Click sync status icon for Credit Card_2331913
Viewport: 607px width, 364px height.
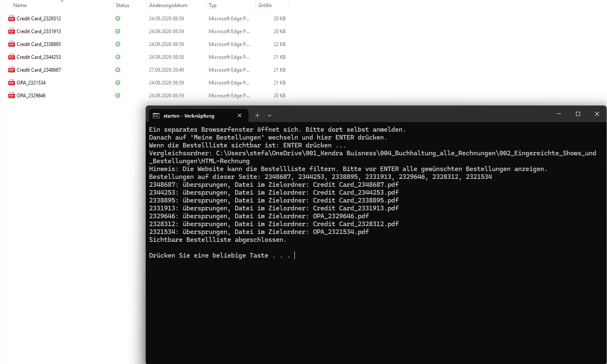pyautogui.click(x=118, y=31)
